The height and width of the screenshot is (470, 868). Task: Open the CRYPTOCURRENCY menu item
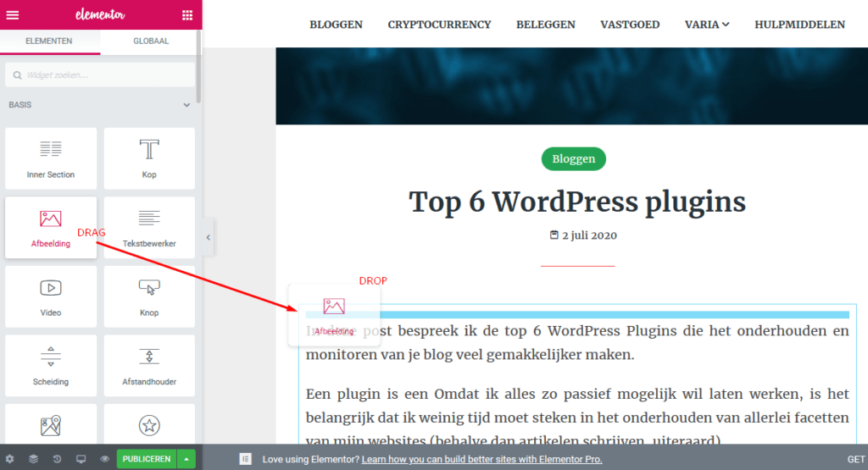[x=440, y=25]
